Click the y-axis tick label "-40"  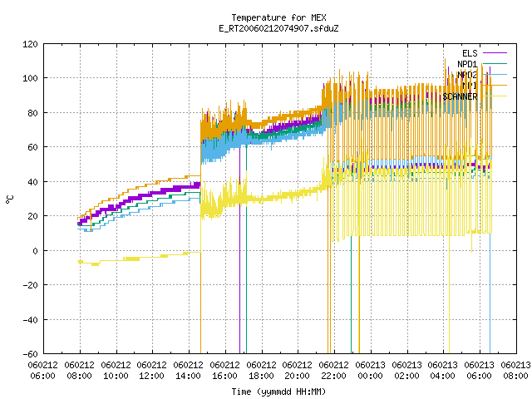pos(30,319)
